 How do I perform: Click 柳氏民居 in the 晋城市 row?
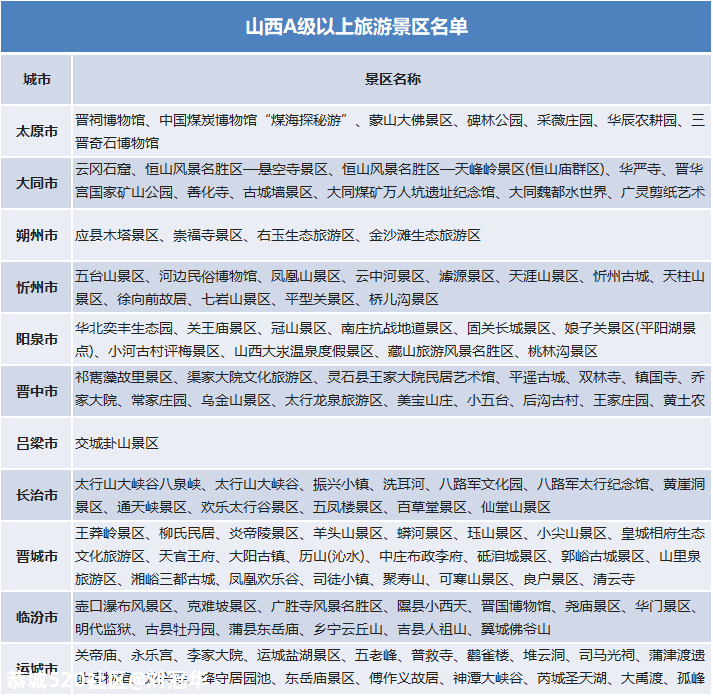click(x=187, y=533)
